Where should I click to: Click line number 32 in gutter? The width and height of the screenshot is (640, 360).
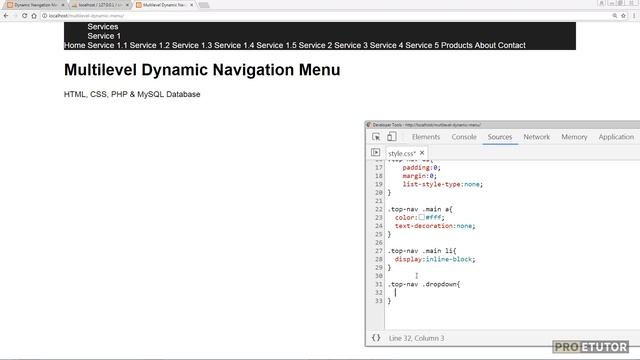click(379, 292)
